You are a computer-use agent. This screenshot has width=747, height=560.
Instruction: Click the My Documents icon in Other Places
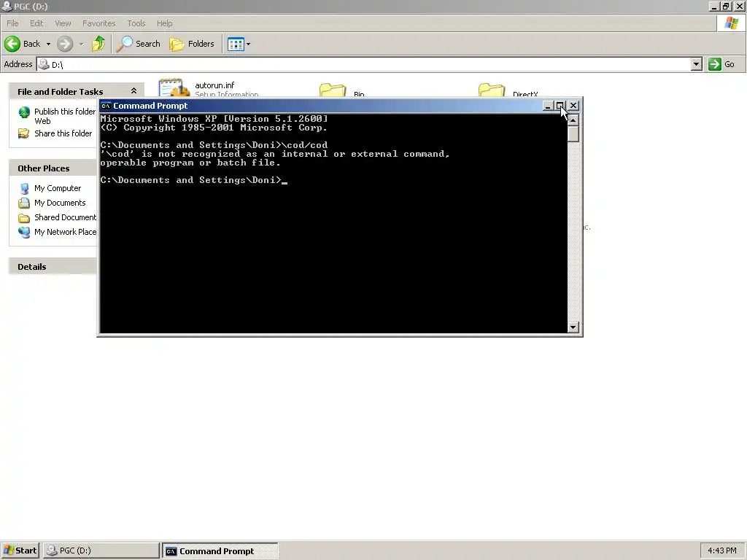24,203
